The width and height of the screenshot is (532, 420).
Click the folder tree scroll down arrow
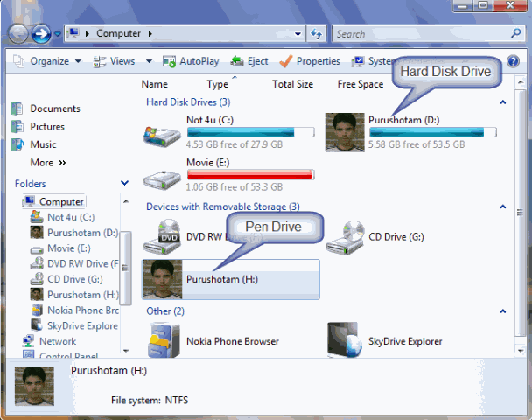pyautogui.click(x=126, y=351)
